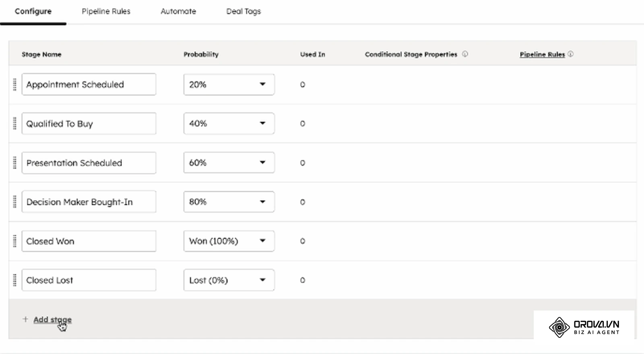Open the 60% probability dropdown
Image resolution: width=644 pixels, height=354 pixels.
coord(229,163)
